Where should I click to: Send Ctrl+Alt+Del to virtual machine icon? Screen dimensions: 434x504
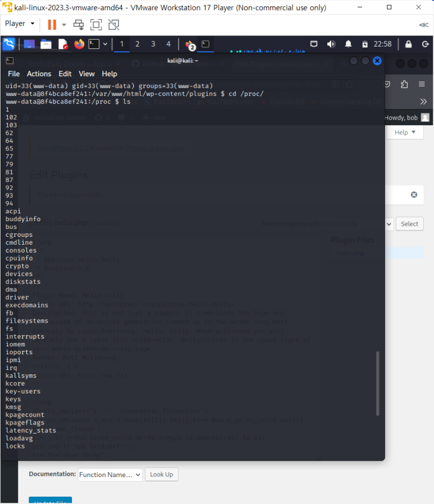[79, 25]
